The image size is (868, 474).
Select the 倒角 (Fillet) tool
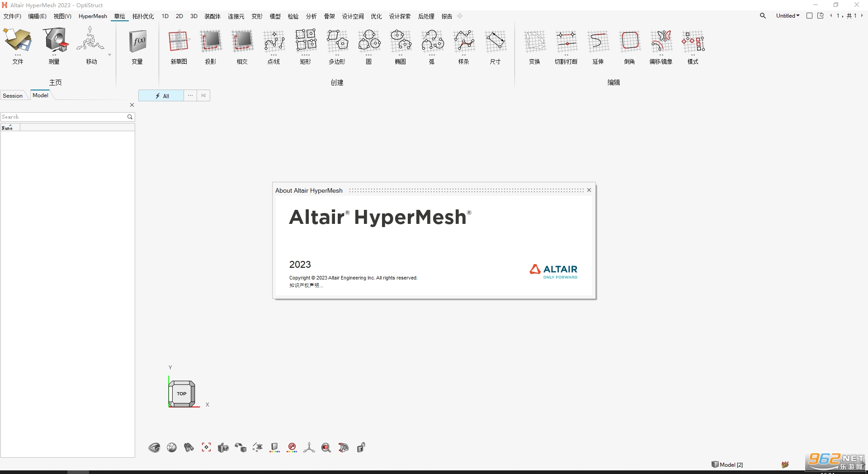click(630, 41)
